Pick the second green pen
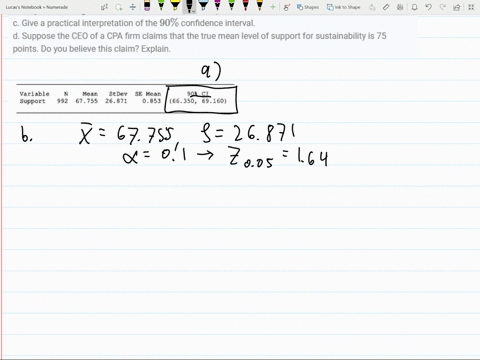The image size is (480, 360). (231, 6)
